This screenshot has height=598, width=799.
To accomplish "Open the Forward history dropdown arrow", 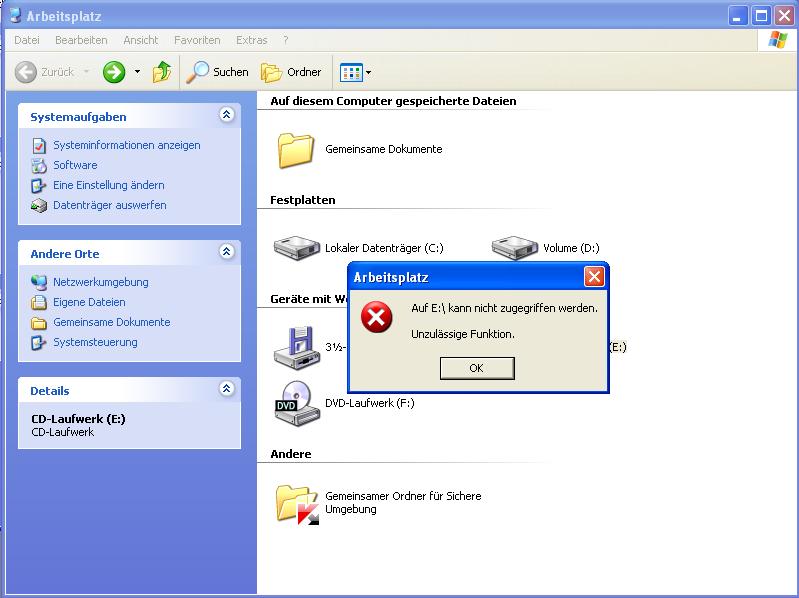I will pos(137,72).
